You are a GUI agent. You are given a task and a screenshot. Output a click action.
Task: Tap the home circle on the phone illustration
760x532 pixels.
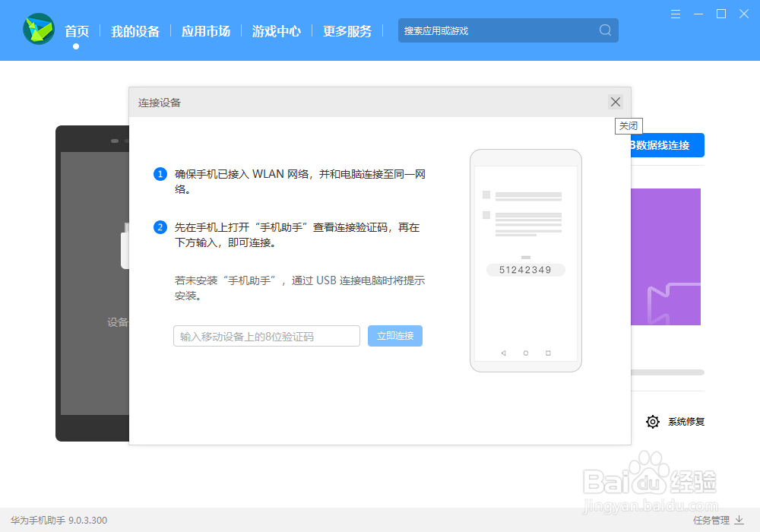click(525, 353)
